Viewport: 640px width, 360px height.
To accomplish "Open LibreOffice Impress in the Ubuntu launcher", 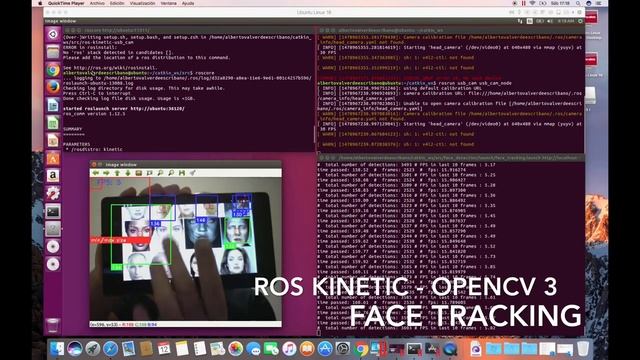I will (x=53, y=140).
